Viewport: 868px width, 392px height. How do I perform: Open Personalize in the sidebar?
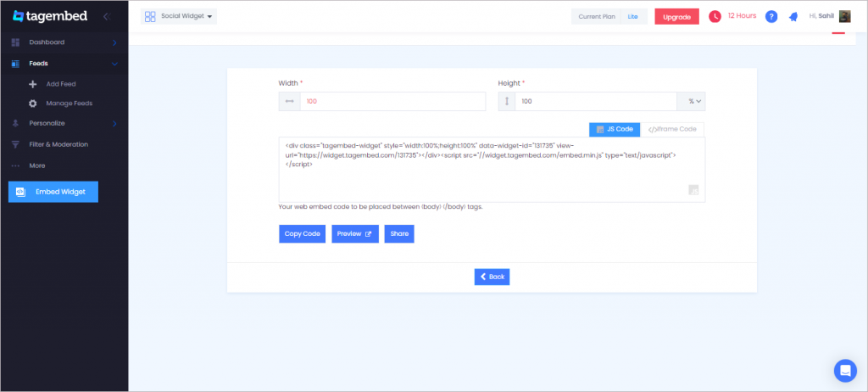tap(47, 123)
